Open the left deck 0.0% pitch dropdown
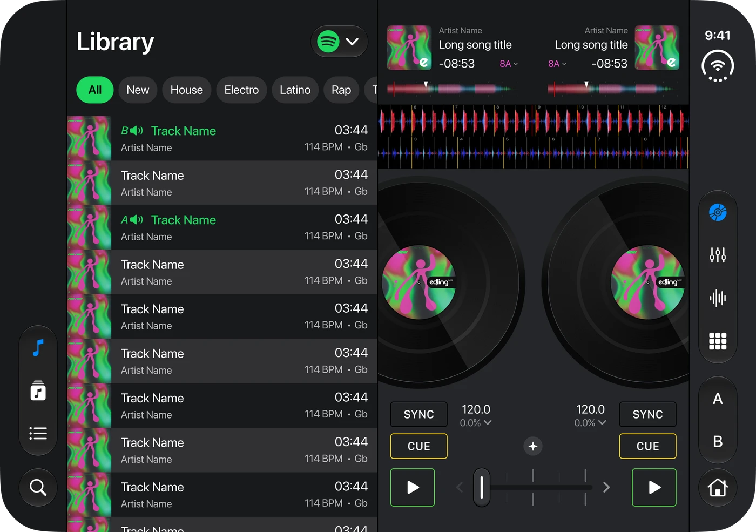This screenshot has height=532, width=756. [476, 423]
